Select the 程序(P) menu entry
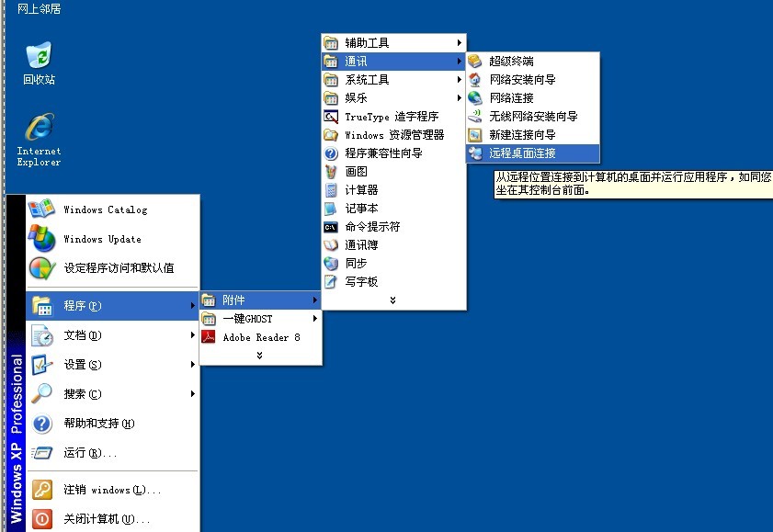 pos(113,306)
